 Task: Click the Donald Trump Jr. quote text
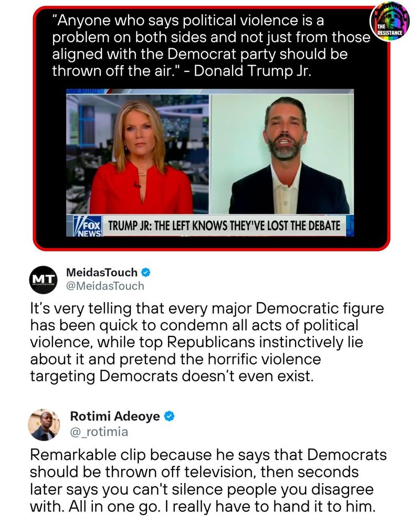tap(211, 46)
